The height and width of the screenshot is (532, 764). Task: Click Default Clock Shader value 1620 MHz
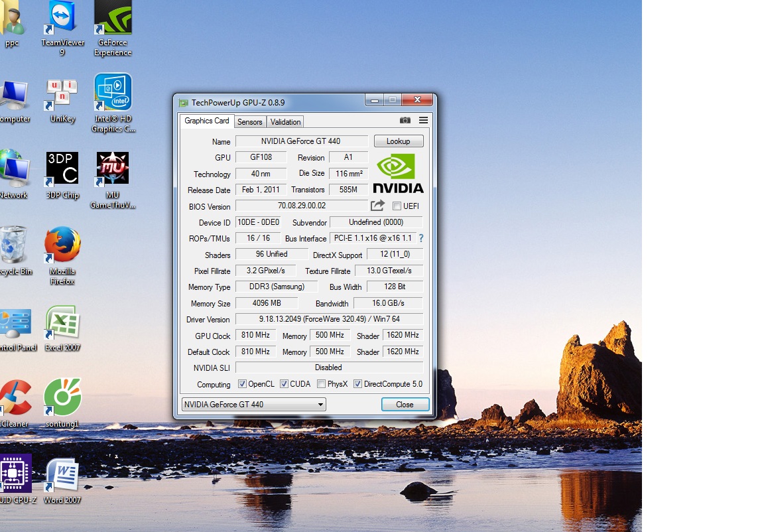[403, 352]
